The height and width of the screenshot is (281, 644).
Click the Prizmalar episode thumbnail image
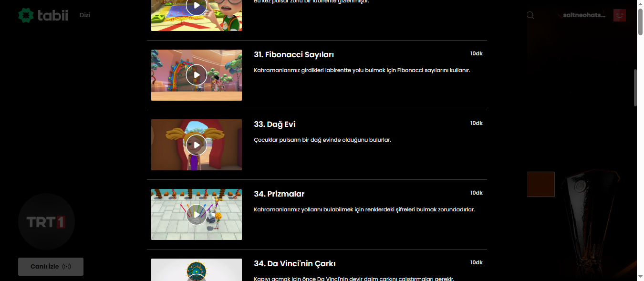[x=197, y=214]
